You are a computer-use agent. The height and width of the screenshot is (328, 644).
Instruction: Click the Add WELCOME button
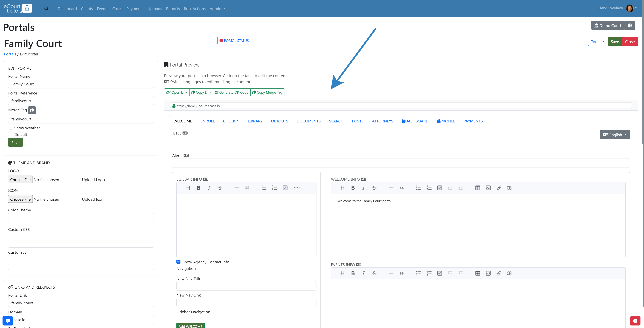tap(191, 325)
